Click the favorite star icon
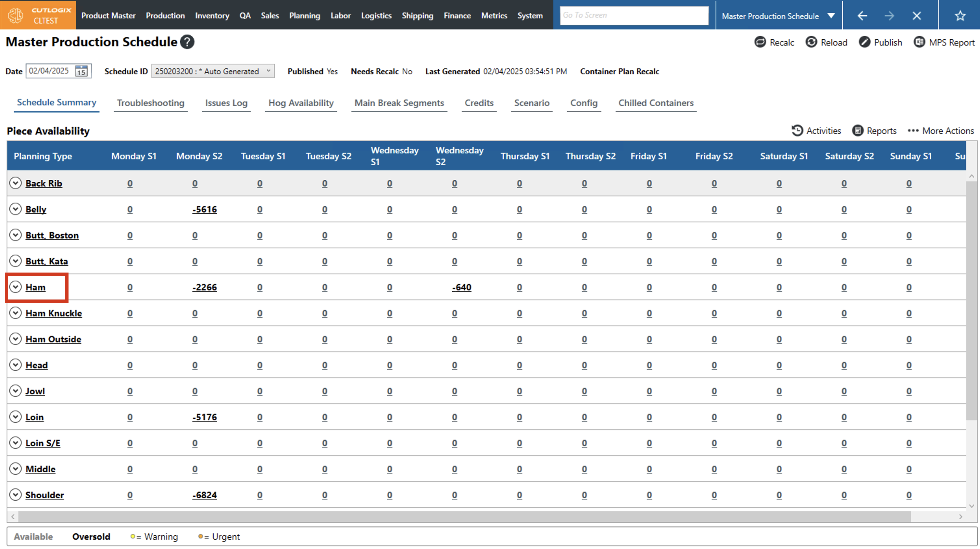Screen dimensions: 980x549 pos(960,16)
